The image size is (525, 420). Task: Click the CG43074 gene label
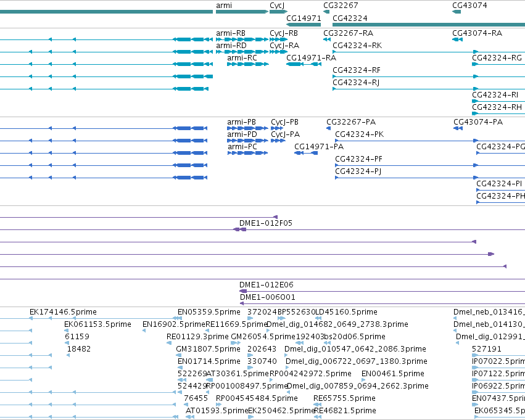click(x=469, y=6)
